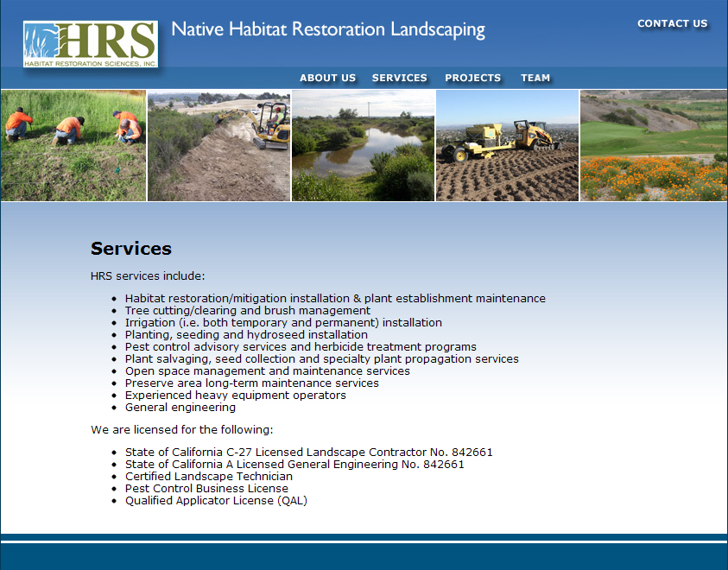The height and width of the screenshot is (570, 728).
Task: Select 'Qualified Applicator License (QAL)' item
Action: point(216,500)
